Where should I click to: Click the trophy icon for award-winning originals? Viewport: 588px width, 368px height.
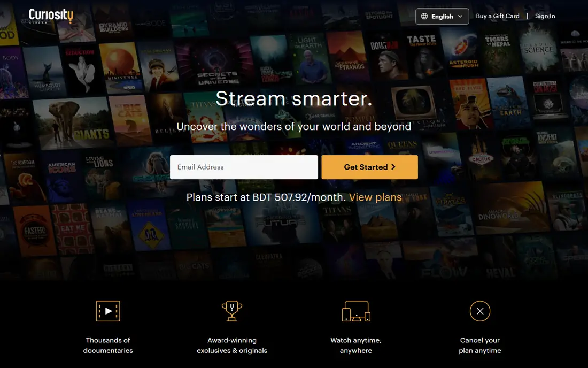click(x=232, y=311)
